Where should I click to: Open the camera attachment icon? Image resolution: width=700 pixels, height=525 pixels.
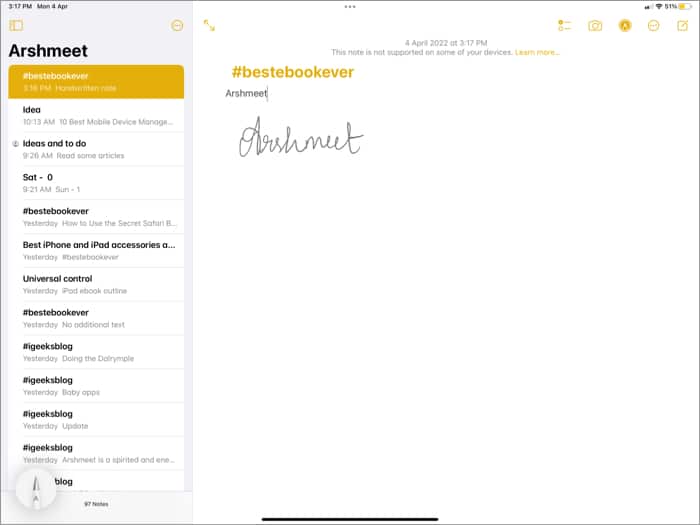(595, 26)
